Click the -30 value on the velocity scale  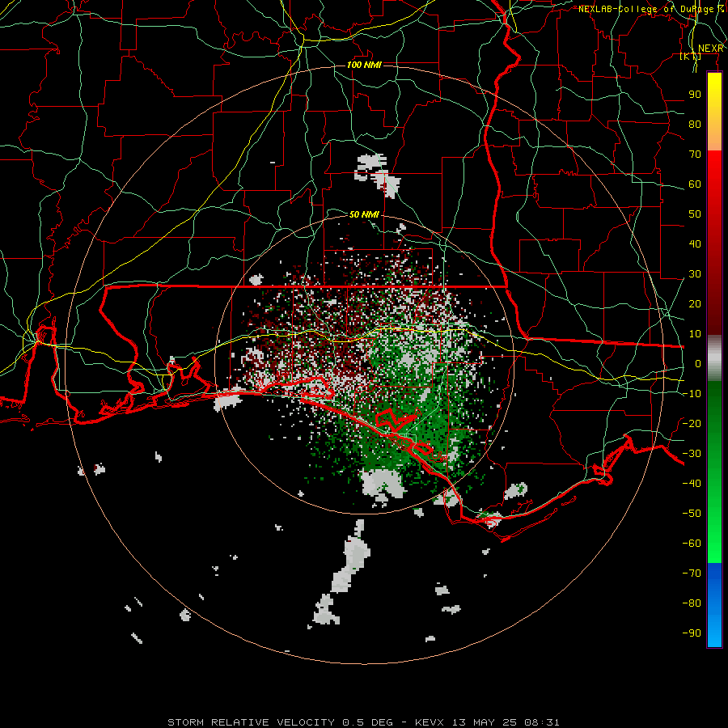(x=692, y=454)
